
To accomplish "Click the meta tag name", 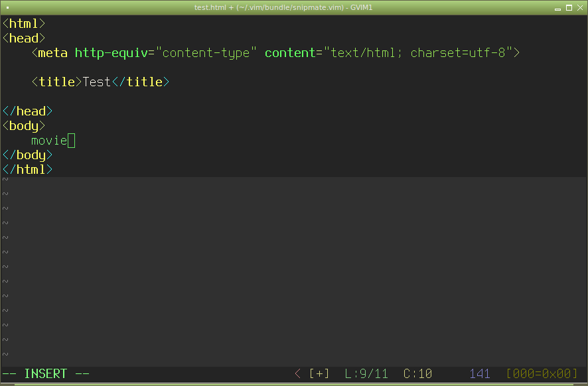I will tap(52, 53).
